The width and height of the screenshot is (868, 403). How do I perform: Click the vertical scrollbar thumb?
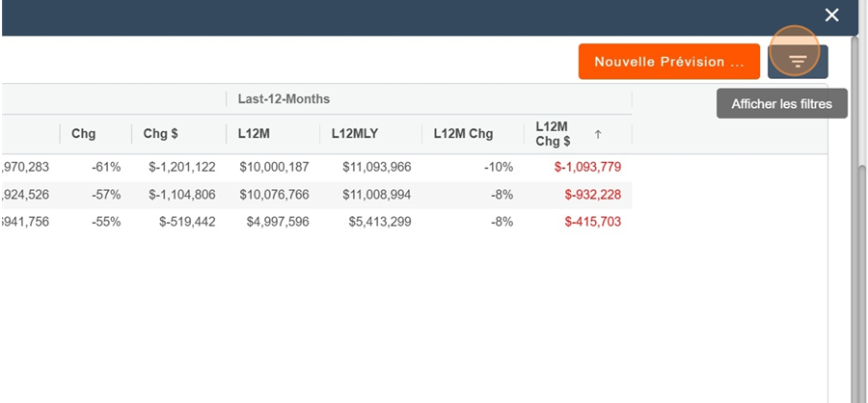[x=860, y=280]
